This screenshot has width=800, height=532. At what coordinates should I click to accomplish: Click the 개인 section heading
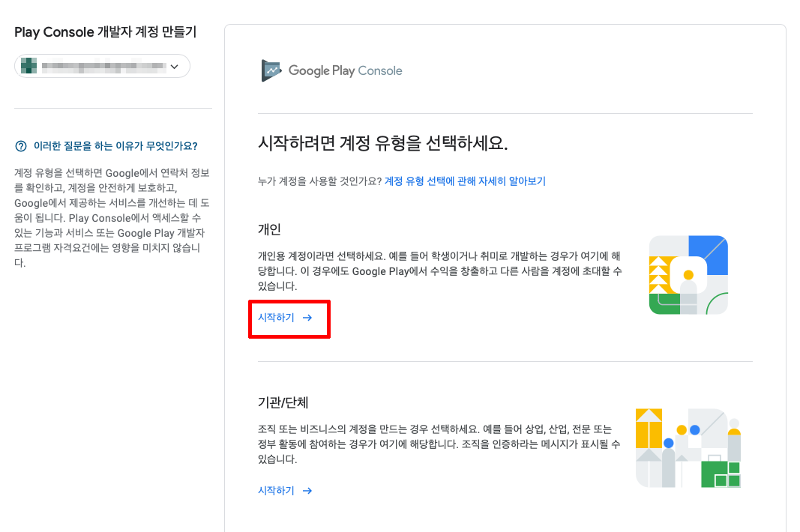click(x=269, y=229)
